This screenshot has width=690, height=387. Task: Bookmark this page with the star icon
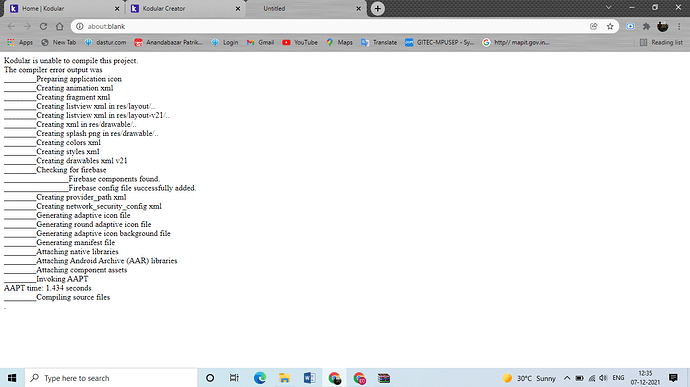[x=610, y=26]
